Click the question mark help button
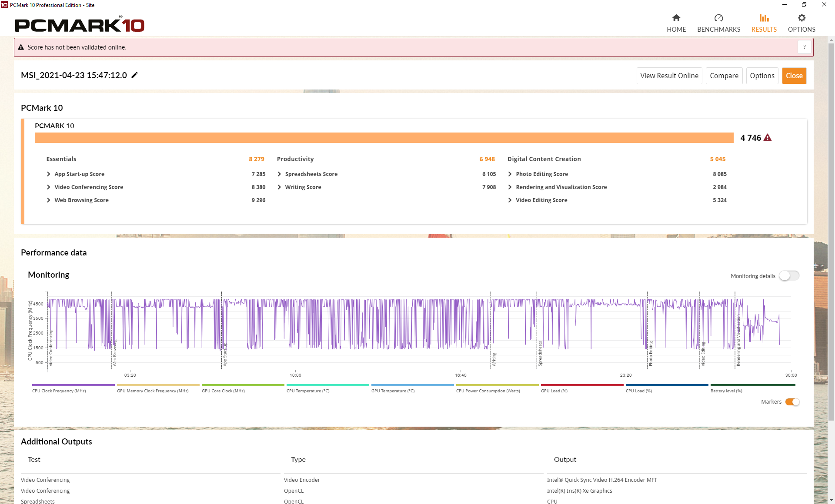 804,47
